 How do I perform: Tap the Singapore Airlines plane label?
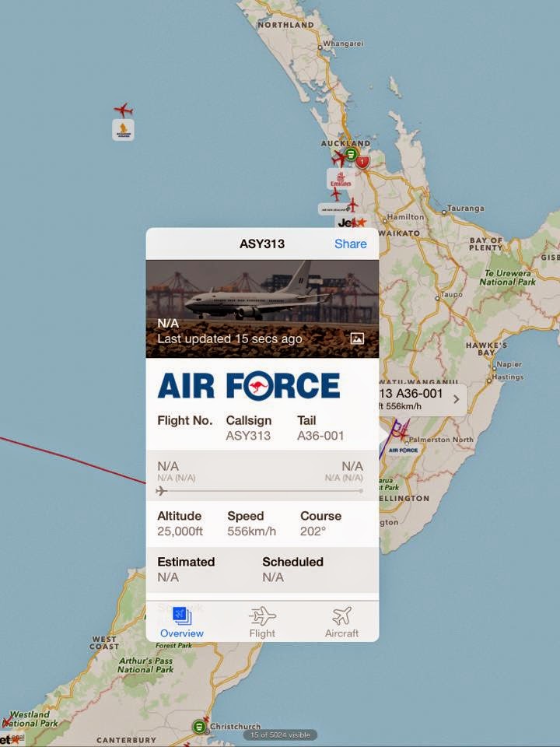pyautogui.click(x=124, y=130)
